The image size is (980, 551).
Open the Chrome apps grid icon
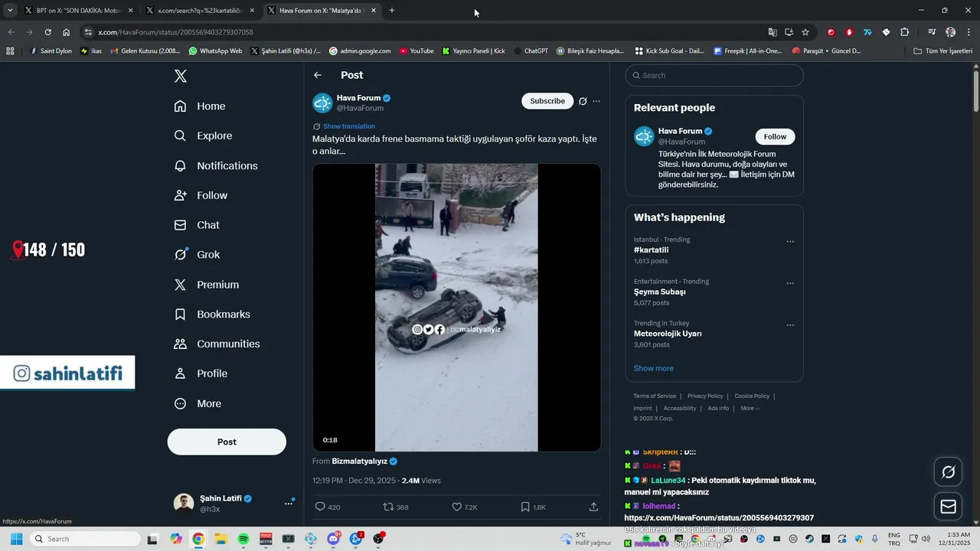[x=10, y=51]
